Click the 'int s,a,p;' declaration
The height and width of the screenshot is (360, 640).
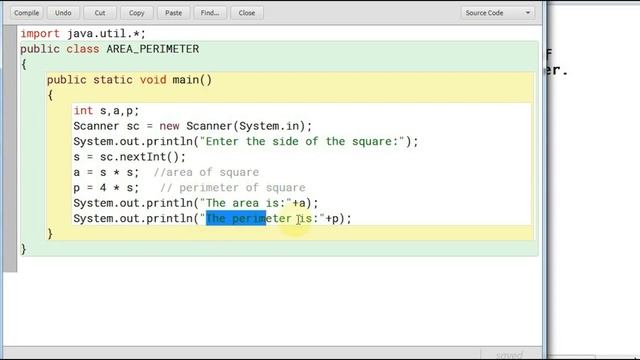[106, 111]
